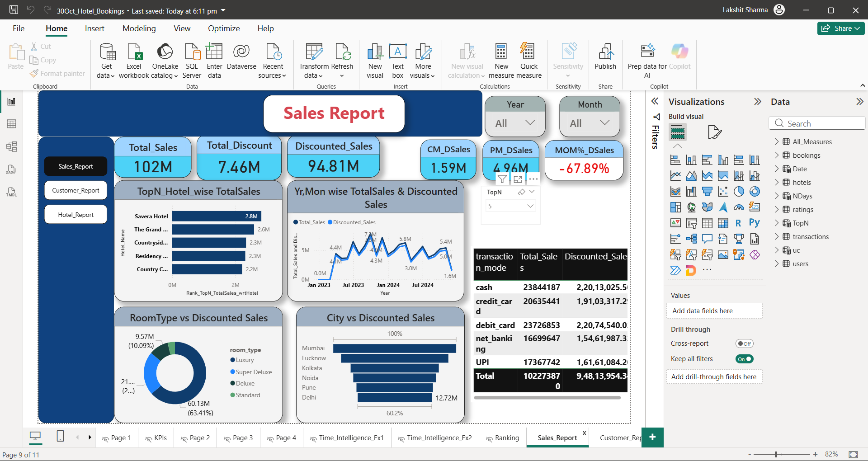868x461 pixels.
Task: Add a new page with plus button
Action: point(652,437)
